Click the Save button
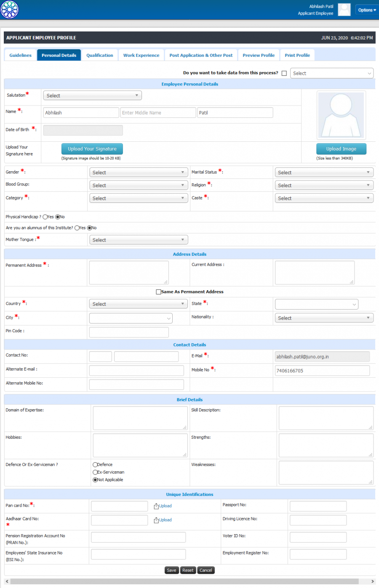This screenshot has height=588, width=379. pyautogui.click(x=171, y=570)
